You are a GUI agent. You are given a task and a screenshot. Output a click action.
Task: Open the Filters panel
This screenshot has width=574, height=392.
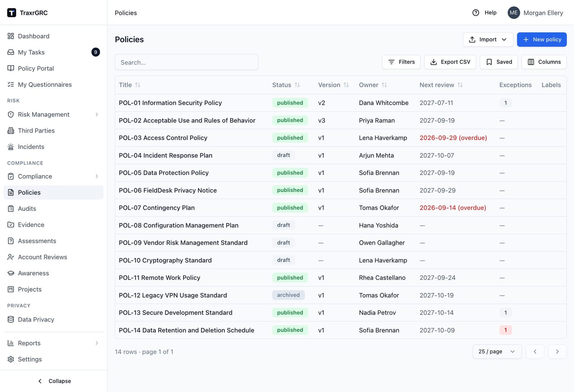point(401,62)
